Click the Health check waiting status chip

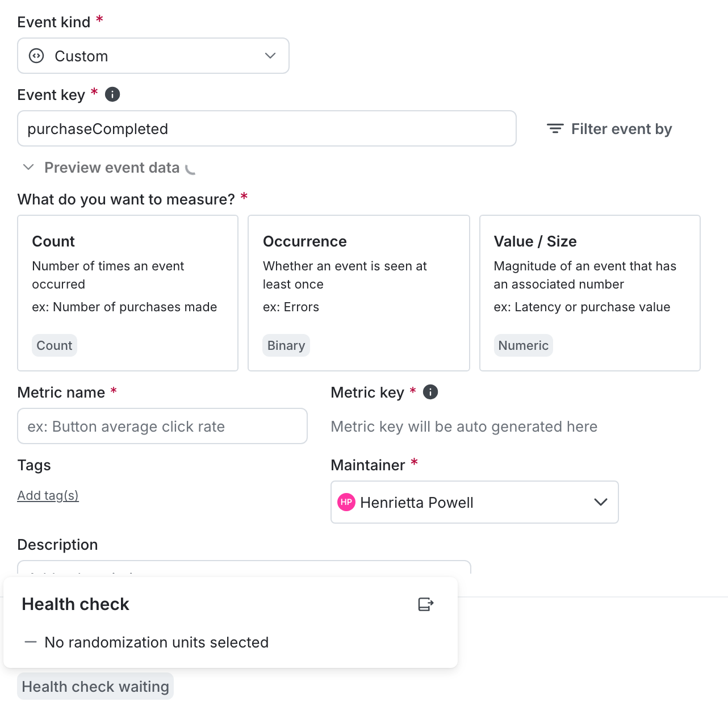95,686
